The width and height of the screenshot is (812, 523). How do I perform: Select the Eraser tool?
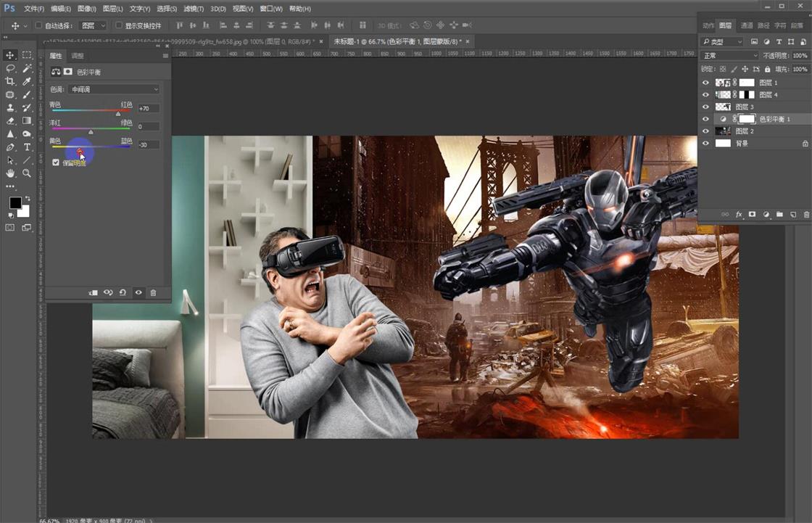coord(10,121)
